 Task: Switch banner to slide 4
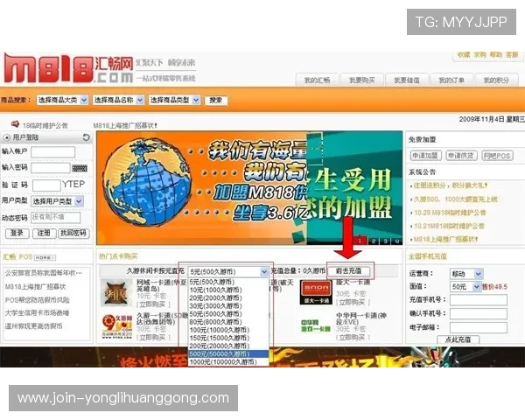tap(397, 241)
